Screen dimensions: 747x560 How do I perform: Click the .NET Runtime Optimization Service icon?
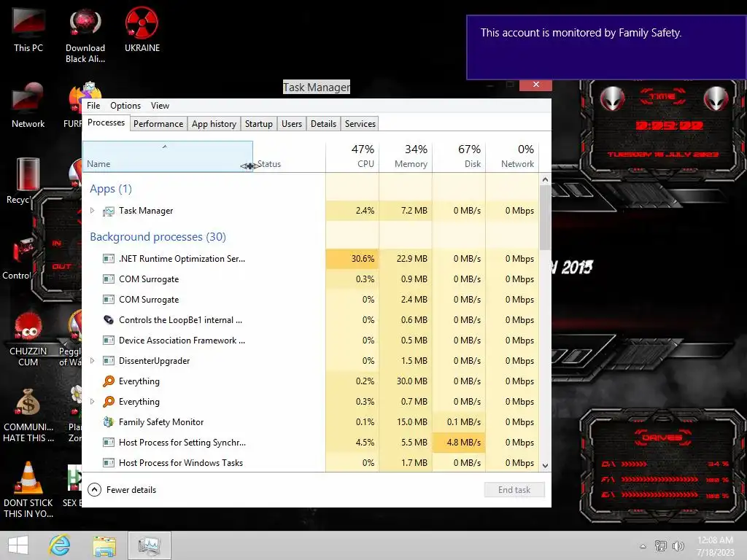pos(109,259)
